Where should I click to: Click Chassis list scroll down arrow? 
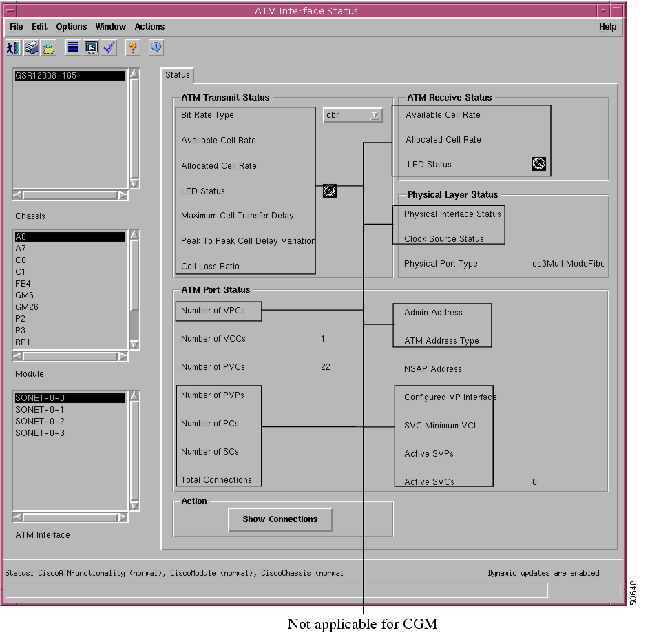pos(134,183)
